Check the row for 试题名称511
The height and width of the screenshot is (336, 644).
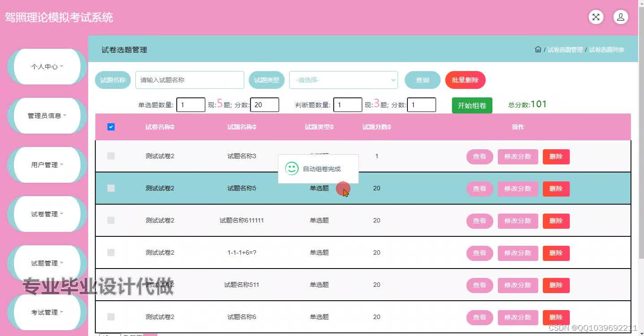(111, 285)
